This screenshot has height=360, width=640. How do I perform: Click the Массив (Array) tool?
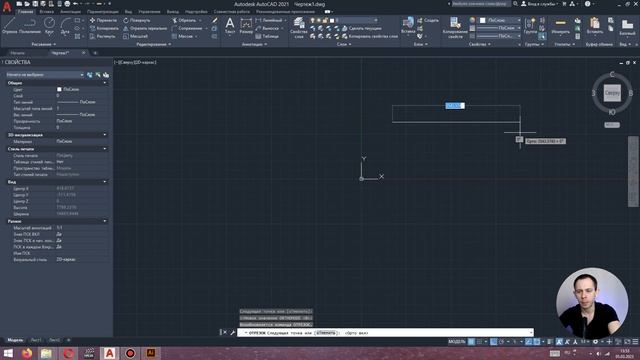tap(182, 36)
